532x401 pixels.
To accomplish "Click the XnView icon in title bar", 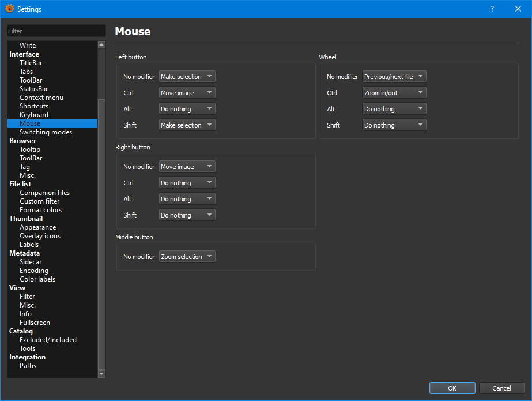I will click(9, 9).
